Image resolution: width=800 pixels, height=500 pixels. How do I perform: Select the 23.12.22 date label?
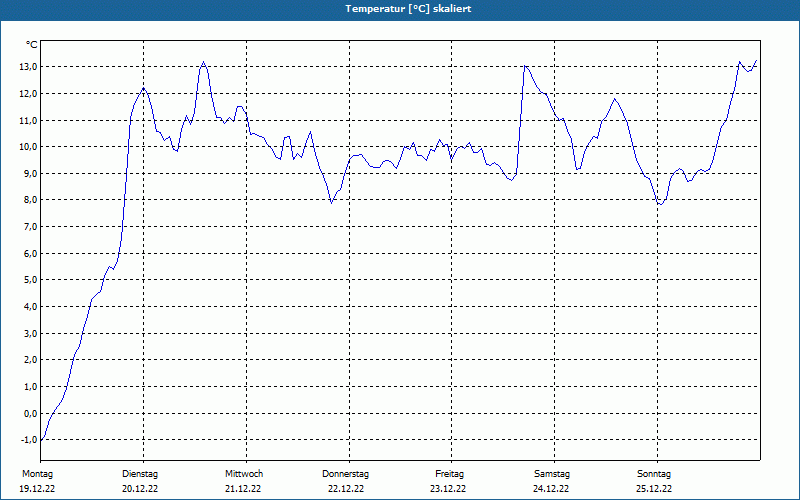[448, 489]
